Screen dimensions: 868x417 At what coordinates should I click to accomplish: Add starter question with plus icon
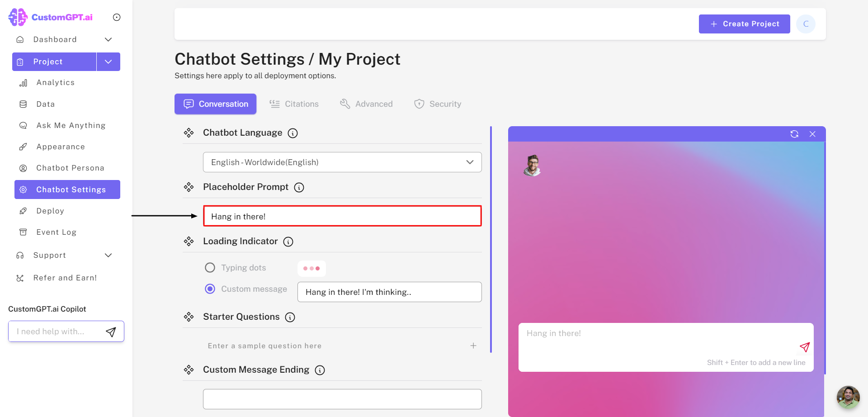click(473, 346)
